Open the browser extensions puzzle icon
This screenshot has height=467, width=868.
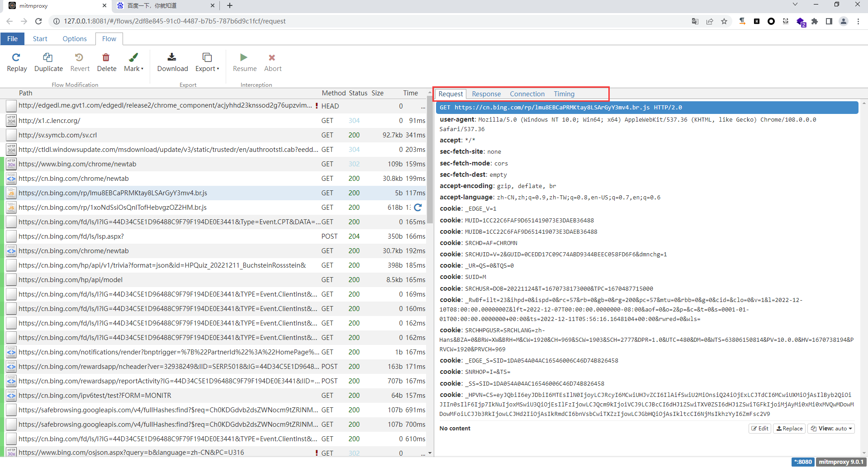click(815, 21)
